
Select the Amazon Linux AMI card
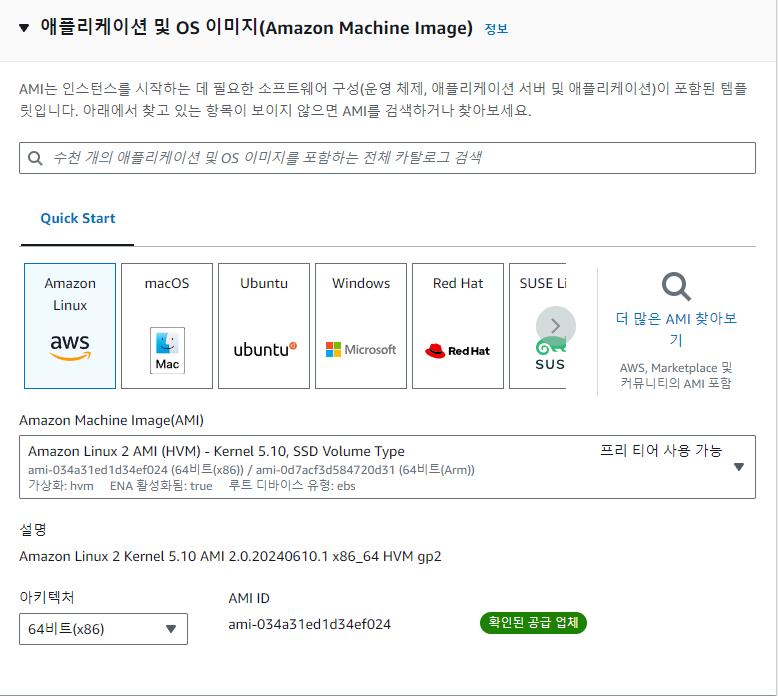click(70, 326)
